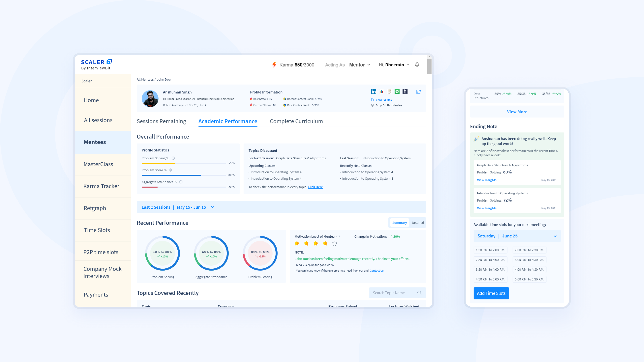Select the 2:30 P.M. to 3:00 P.M. slot
The image size is (644, 362).
(x=490, y=260)
